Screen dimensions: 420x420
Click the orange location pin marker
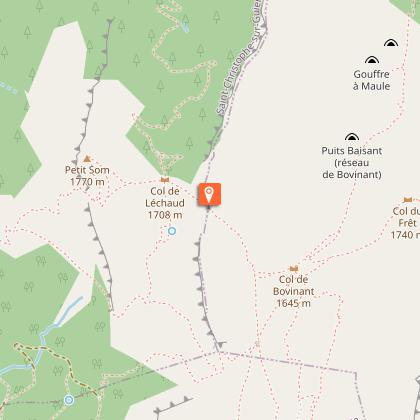pyautogui.click(x=209, y=194)
